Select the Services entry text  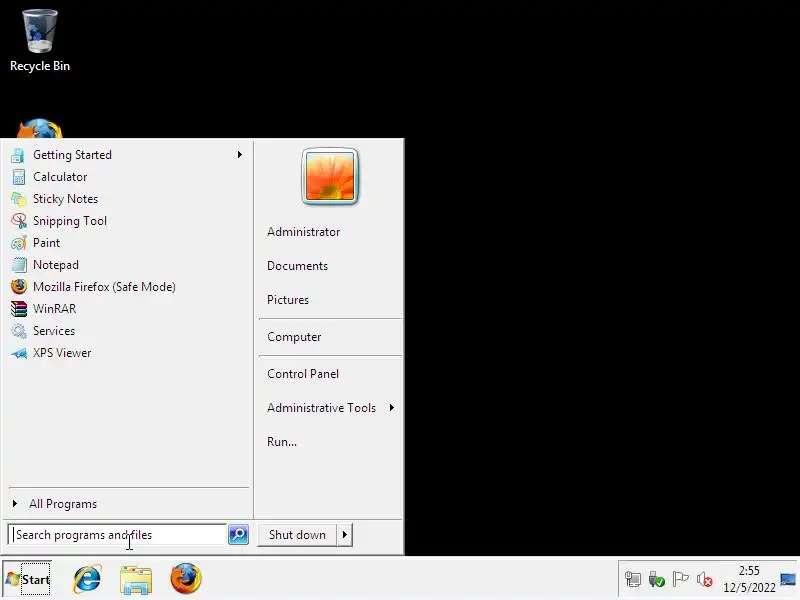54,331
